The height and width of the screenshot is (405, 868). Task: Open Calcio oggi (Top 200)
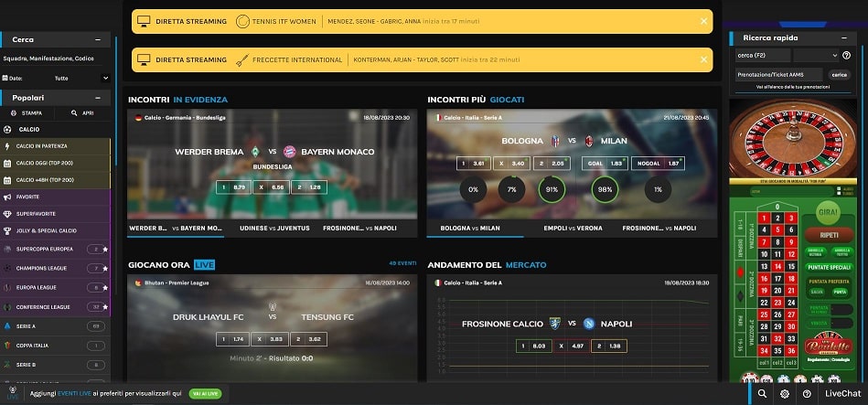click(56, 164)
